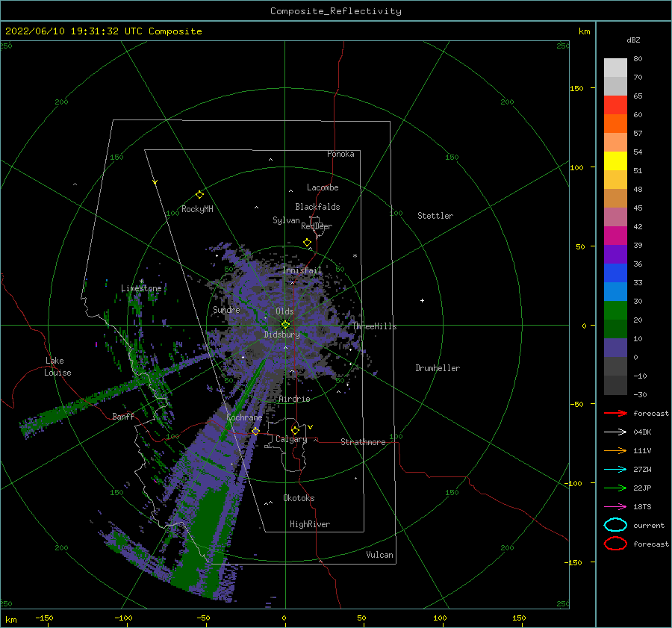
Task: Click the Vulcan town label
Action: pos(380,555)
